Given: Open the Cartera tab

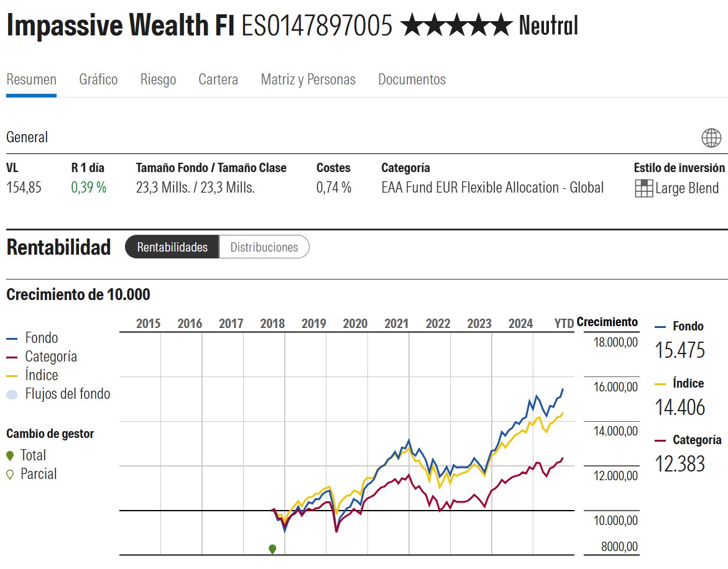Looking at the screenshot, I should click(218, 80).
